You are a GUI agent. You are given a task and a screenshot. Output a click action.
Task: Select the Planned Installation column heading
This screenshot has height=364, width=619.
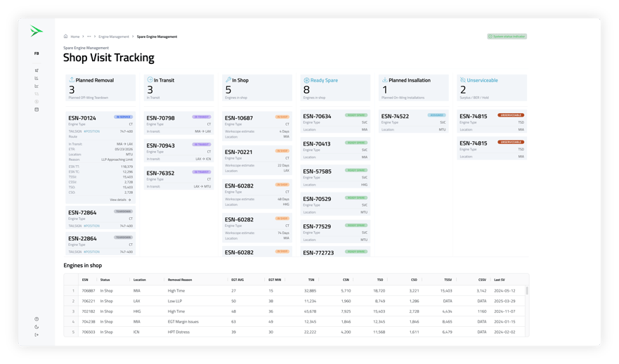point(410,80)
